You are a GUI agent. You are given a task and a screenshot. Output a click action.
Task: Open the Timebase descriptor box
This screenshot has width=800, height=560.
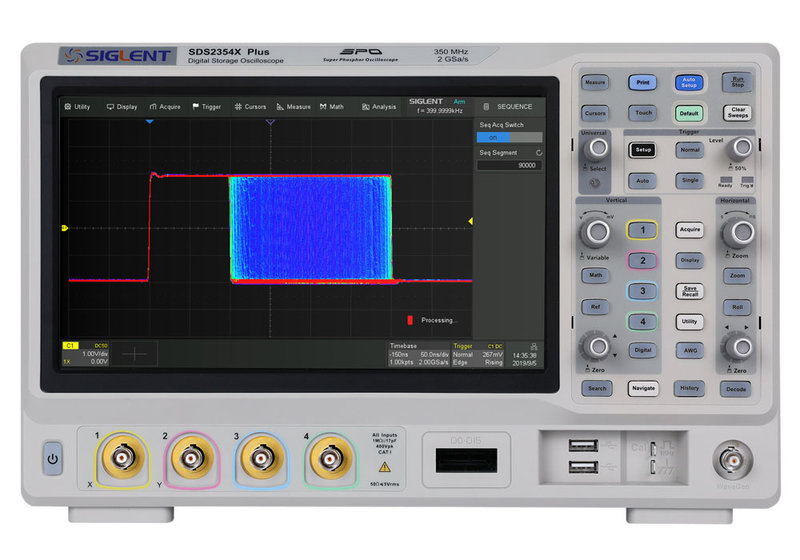coord(418,354)
